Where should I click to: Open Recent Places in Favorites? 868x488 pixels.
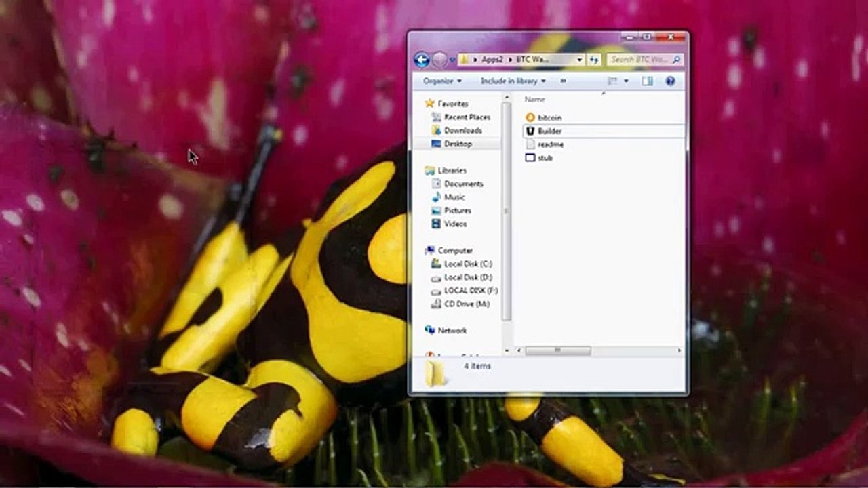point(467,117)
